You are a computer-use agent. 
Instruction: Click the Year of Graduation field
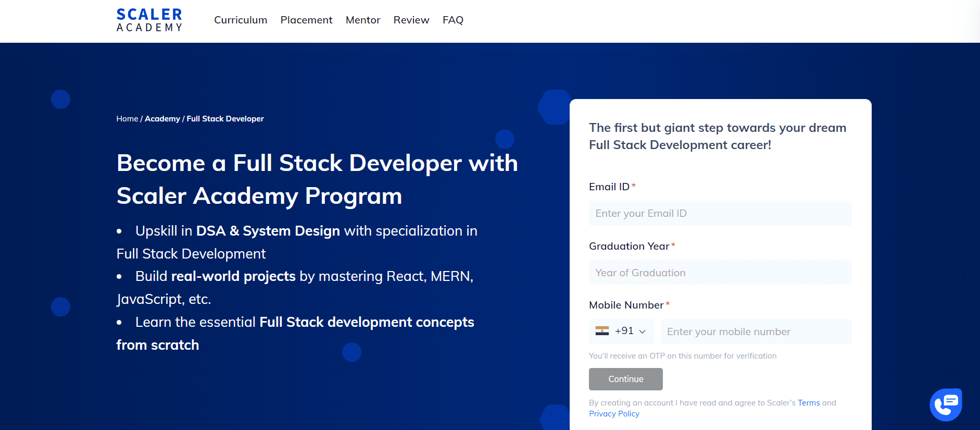pos(720,273)
